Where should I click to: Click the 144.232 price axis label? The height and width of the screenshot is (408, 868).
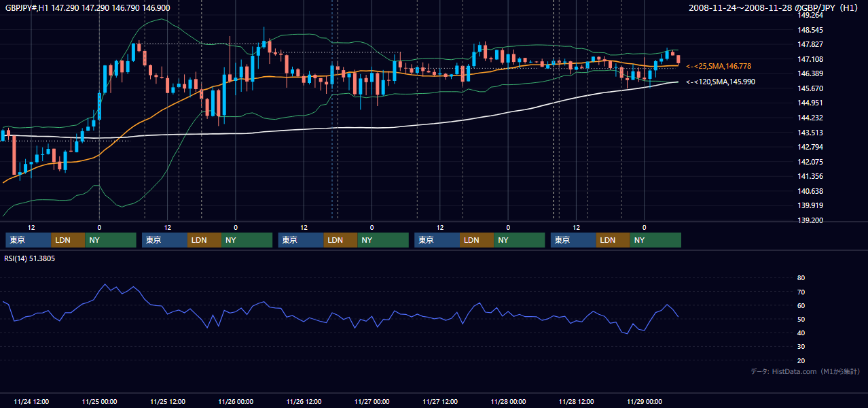coord(810,118)
